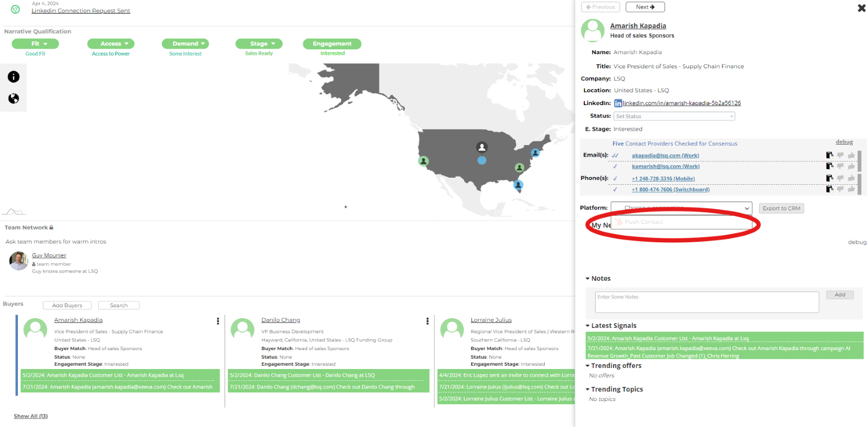This screenshot has width=868, height=427.
Task: Collapse the Trending Topics section
Action: [x=588, y=390]
